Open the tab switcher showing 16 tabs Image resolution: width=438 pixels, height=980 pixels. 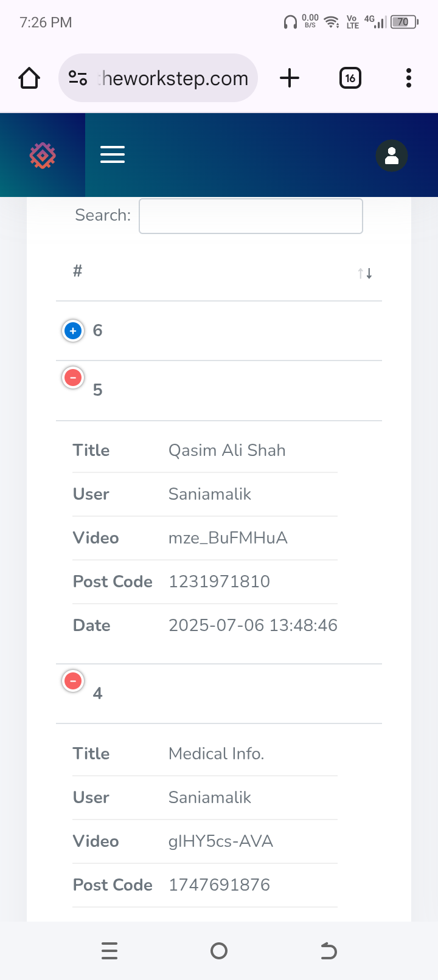coord(350,78)
